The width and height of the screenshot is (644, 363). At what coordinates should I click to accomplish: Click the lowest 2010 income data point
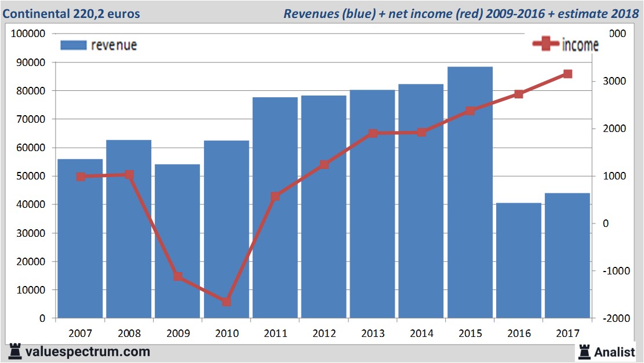(227, 302)
